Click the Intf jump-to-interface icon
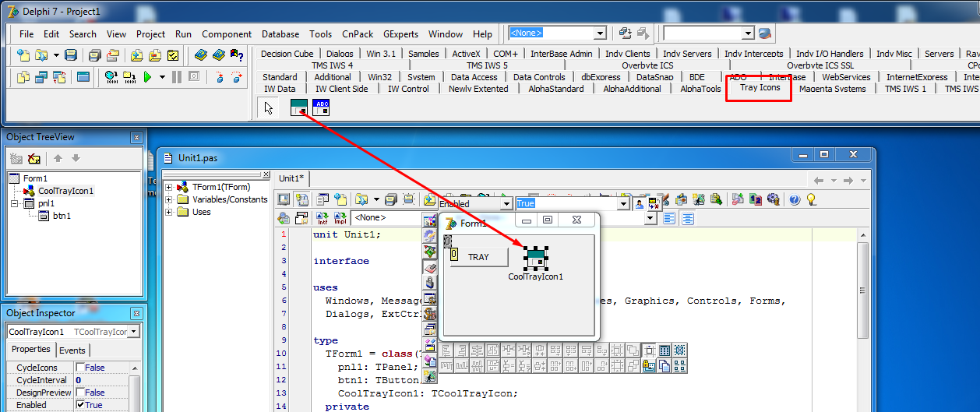The height and width of the screenshot is (412, 980). pyautogui.click(x=322, y=219)
